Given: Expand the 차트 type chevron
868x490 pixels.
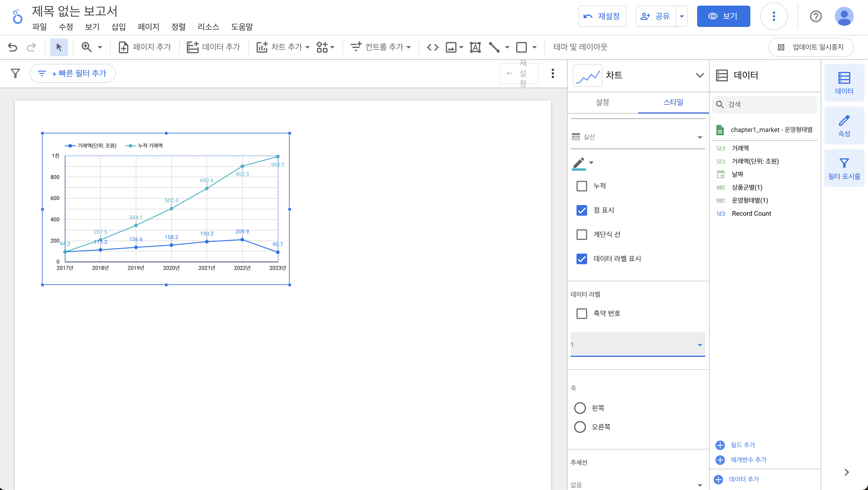Looking at the screenshot, I should coord(700,75).
